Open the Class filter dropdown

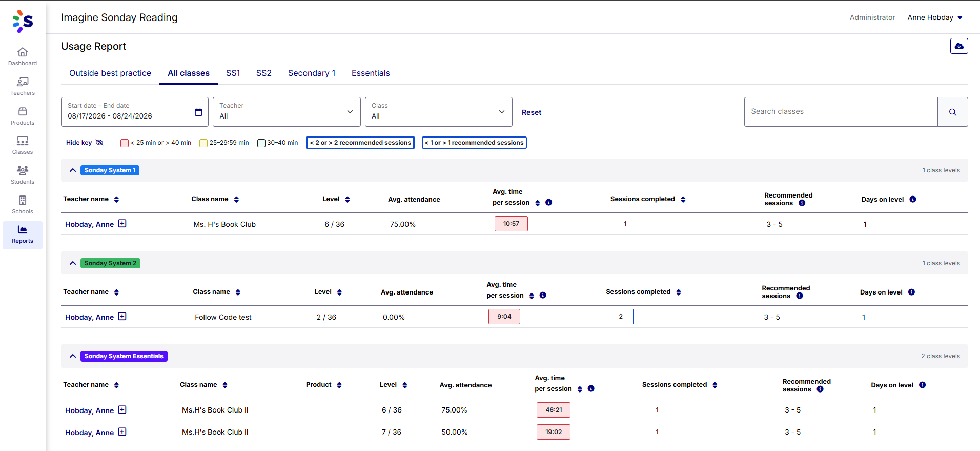click(x=438, y=112)
